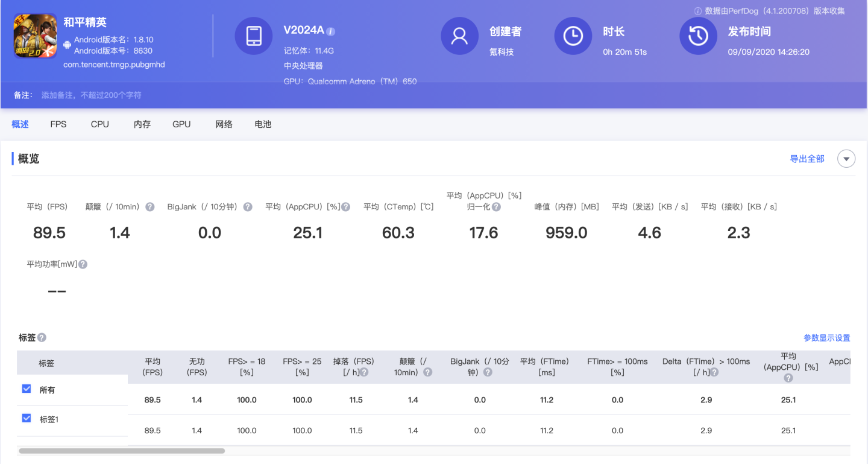This screenshot has width=868, height=464.
Task: Switch to the CPU tab
Action: [100, 124]
